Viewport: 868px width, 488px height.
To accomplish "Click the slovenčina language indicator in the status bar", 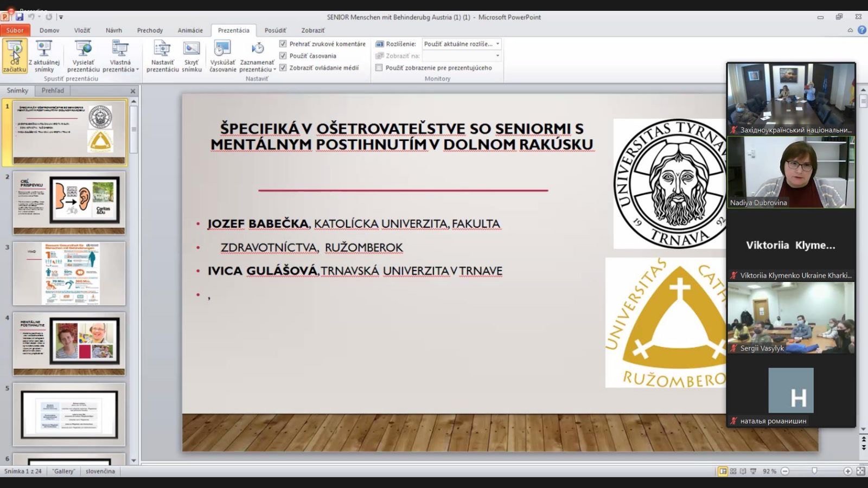I will tap(100, 471).
